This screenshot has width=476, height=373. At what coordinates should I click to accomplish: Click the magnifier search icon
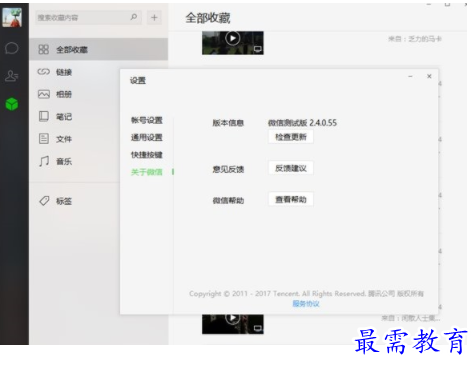coord(134,17)
